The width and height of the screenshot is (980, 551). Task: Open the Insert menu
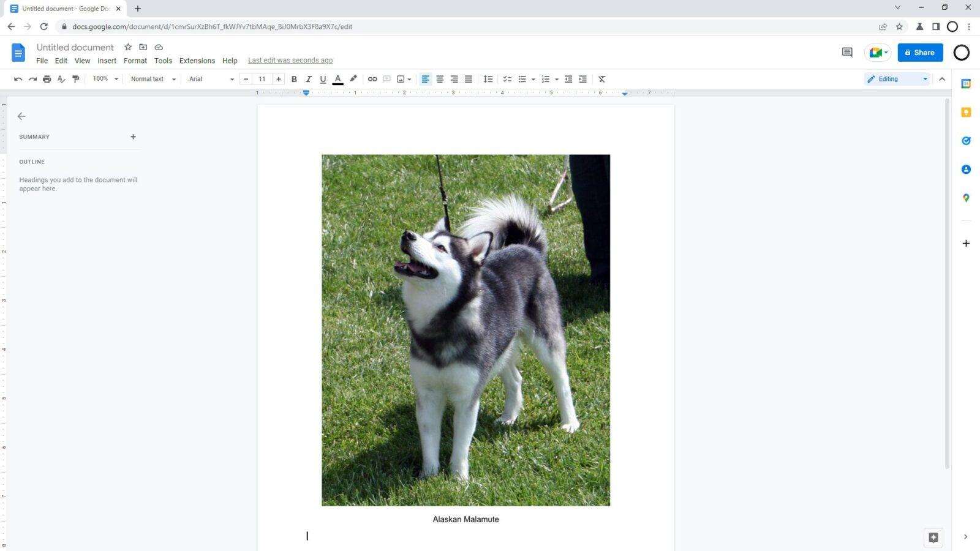click(x=107, y=60)
